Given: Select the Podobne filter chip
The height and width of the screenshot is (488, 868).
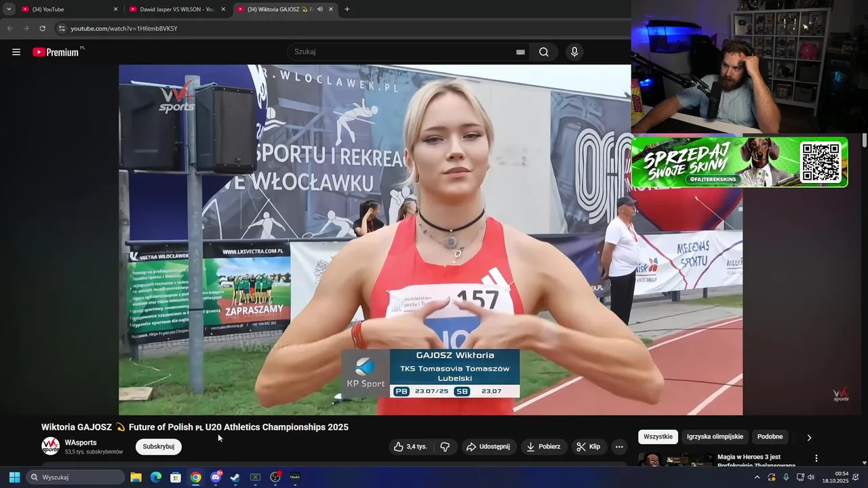Looking at the screenshot, I should pyautogui.click(x=770, y=437).
